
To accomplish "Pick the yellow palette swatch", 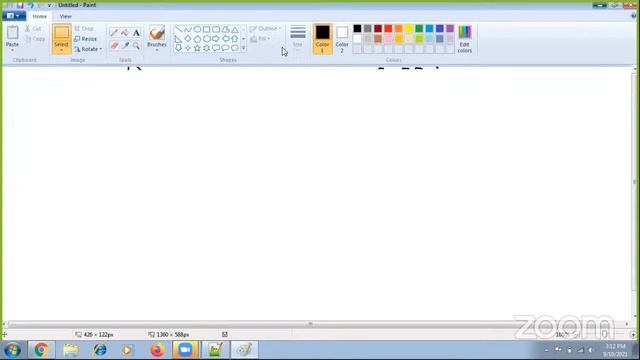I will tap(409, 29).
